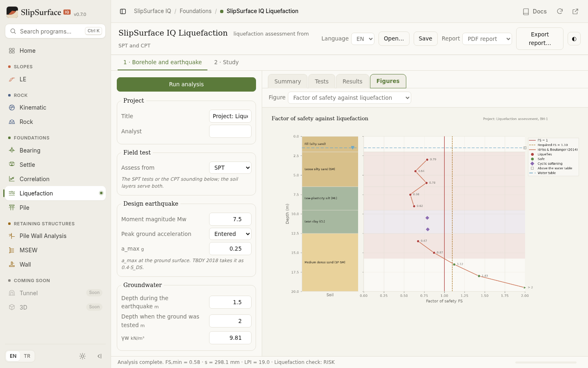Click the Export report button
The image size is (588, 368).
click(540, 39)
